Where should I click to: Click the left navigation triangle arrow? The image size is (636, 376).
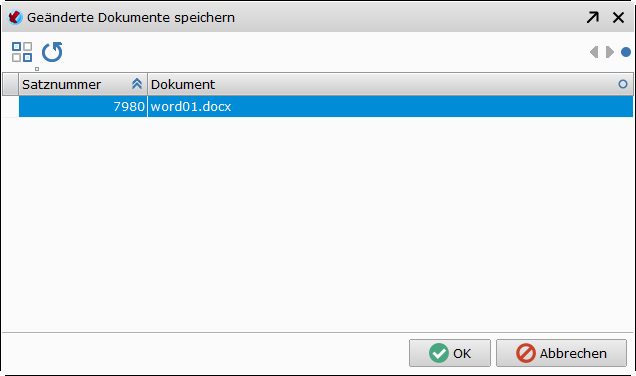594,52
